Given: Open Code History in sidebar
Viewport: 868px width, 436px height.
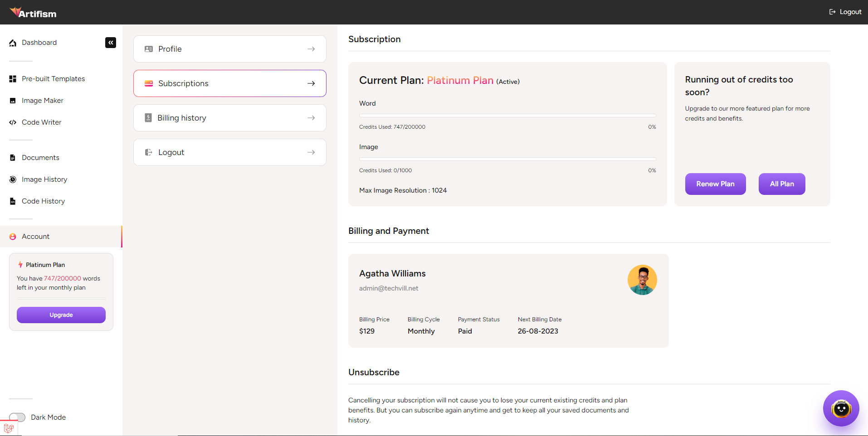Looking at the screenshot, I should pyautogui.click(x=43, y=201).
